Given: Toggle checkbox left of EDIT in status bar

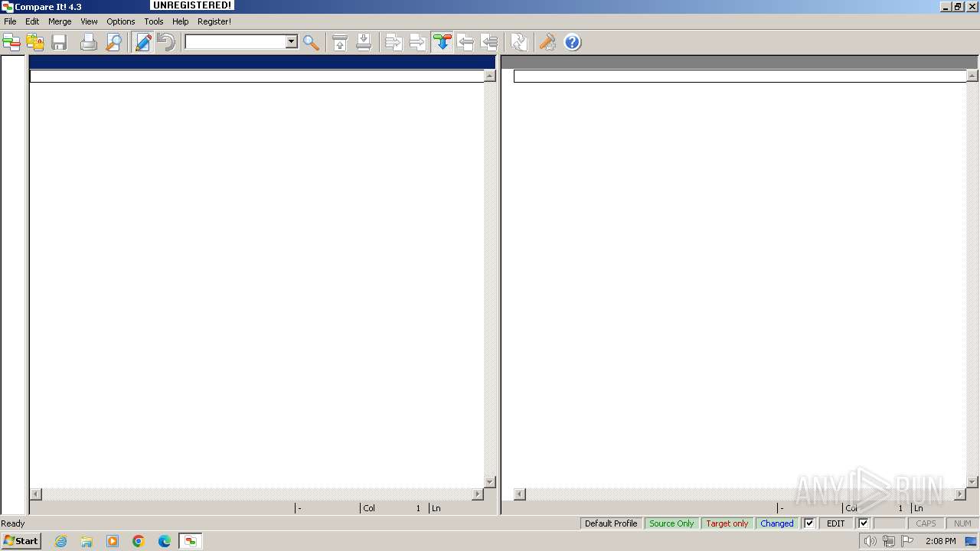Looking at the screenshot, I should 809,523.
